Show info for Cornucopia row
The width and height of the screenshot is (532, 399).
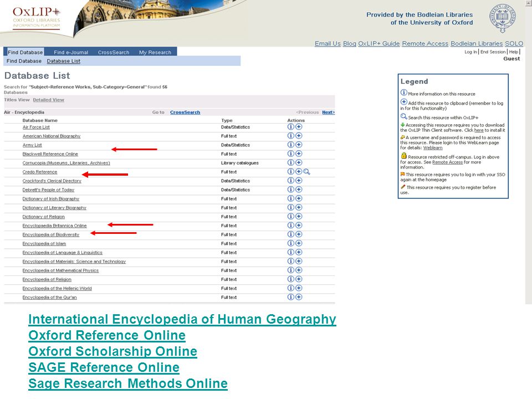[290, 162]
